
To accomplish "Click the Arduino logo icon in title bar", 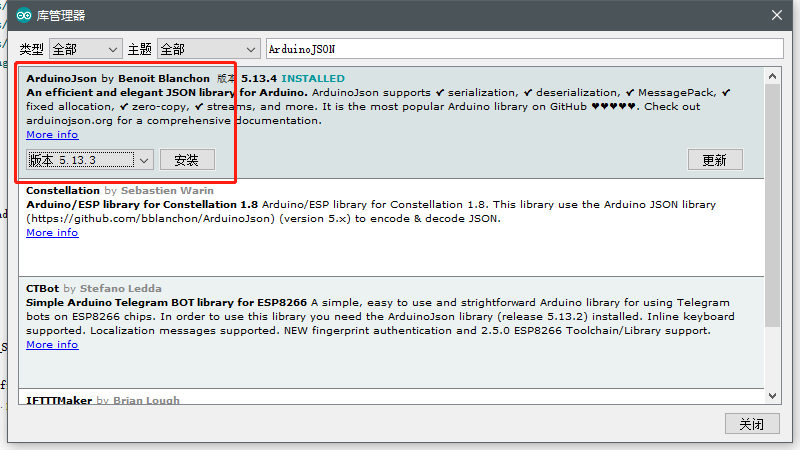I will tap(23, 15).
